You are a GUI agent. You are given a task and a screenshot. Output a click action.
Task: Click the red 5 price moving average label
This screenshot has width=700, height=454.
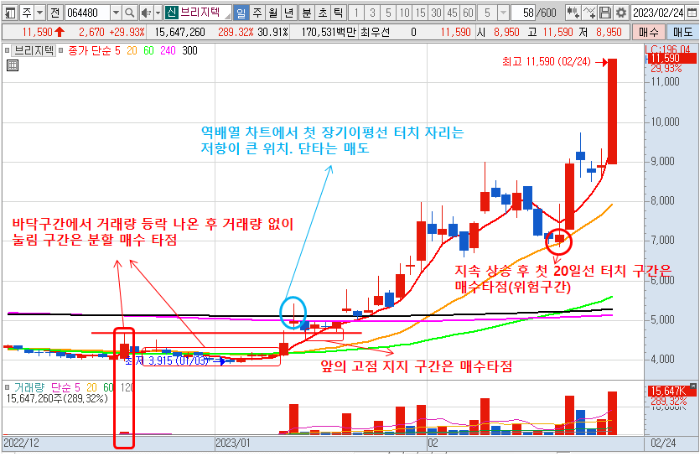click(117, 51)
